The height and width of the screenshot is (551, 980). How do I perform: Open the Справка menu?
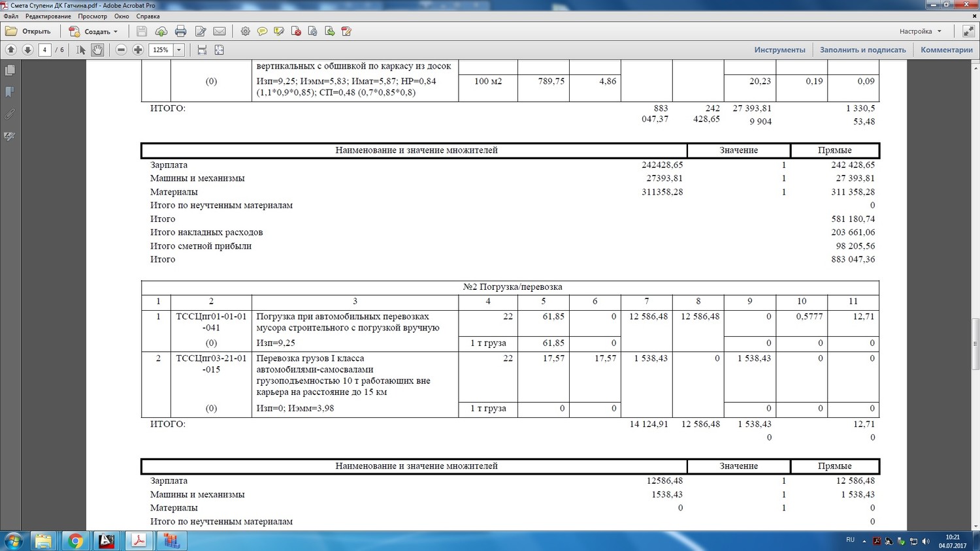pos(148,16)
